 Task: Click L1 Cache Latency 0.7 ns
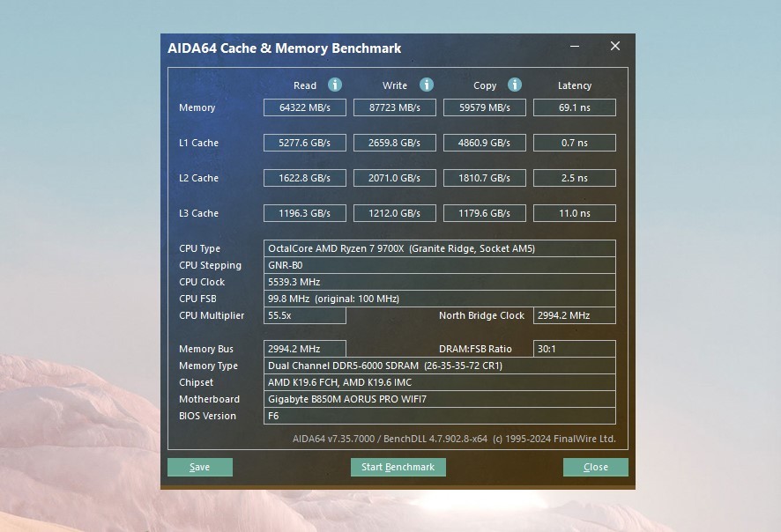[575, 143]
